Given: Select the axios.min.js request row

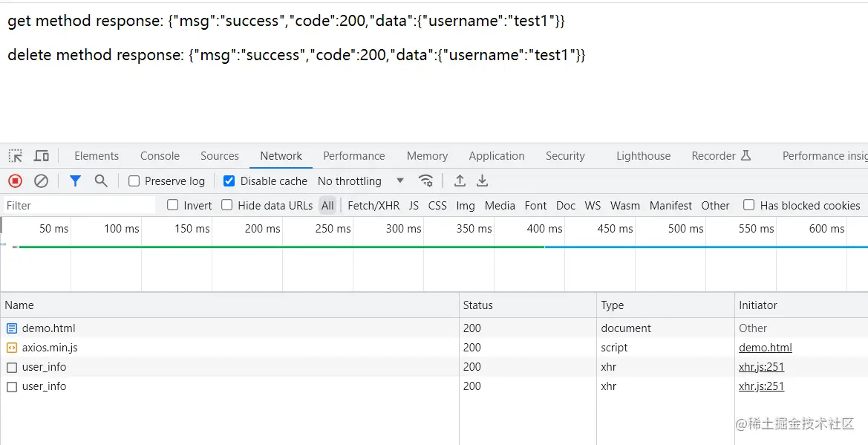Looking at the screenshot, I should pos(50,348).
